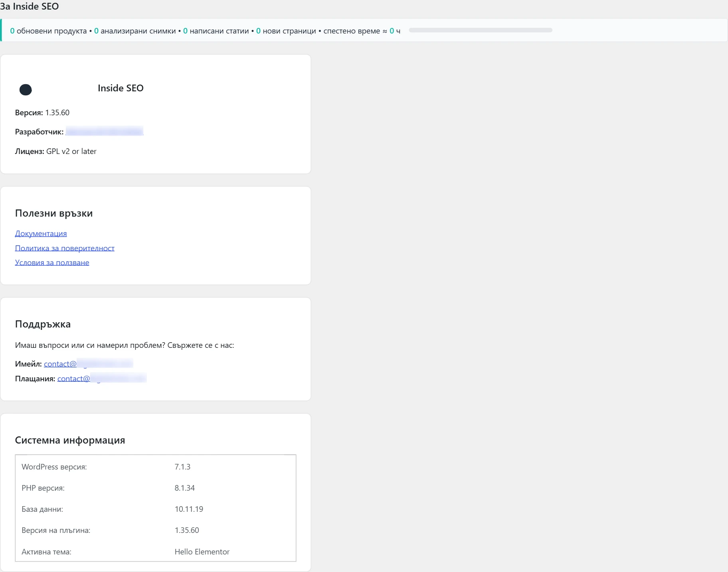Click the Плащания contact email link
The width and height of the screenshot is (728, 572).
[x=102, y=379]
